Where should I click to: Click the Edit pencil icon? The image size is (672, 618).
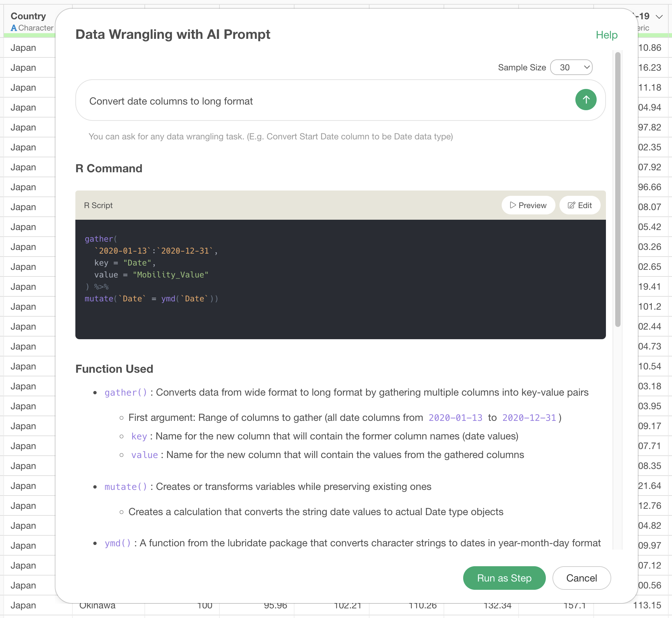click(571, 205)
